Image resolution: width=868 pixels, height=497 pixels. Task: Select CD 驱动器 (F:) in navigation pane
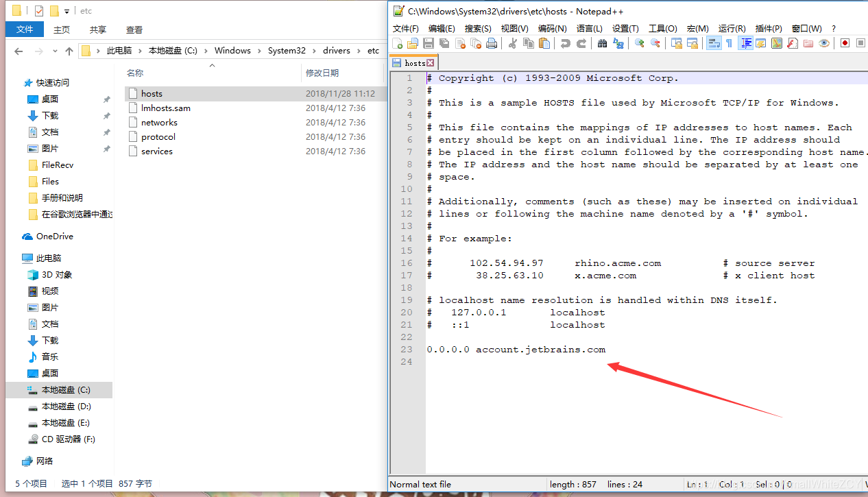(69, 439)
